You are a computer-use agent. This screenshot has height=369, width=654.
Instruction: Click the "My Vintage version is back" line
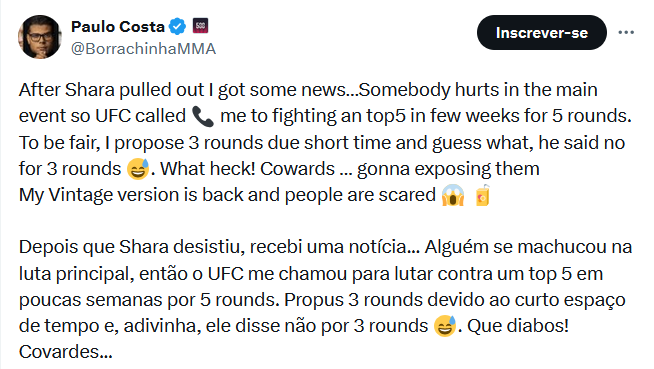click(227, 195)
